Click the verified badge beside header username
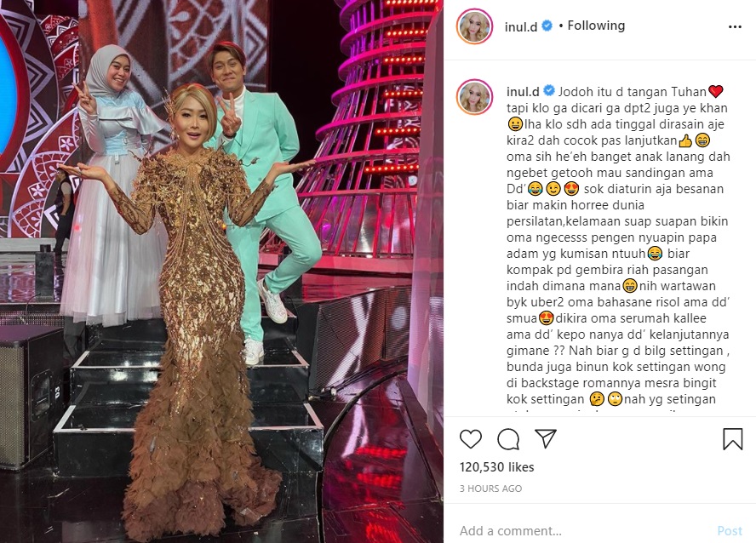The image size is (756, 543). pyautogui.click(x=547, y=26)
